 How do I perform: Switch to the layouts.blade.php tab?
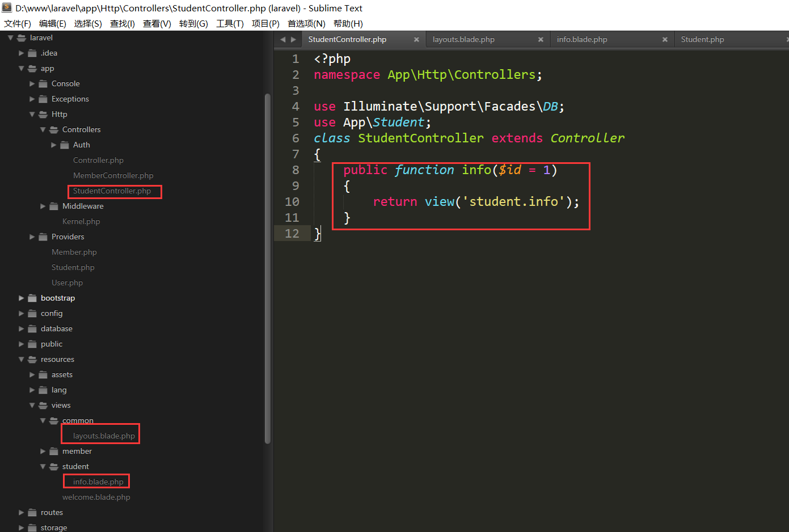463,39
